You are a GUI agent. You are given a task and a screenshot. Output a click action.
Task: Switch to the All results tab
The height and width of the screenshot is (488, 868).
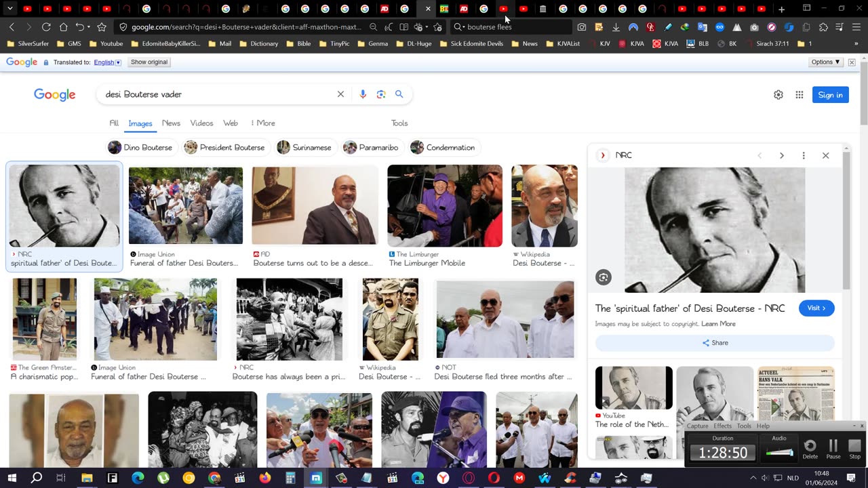[x=114, y=123]
